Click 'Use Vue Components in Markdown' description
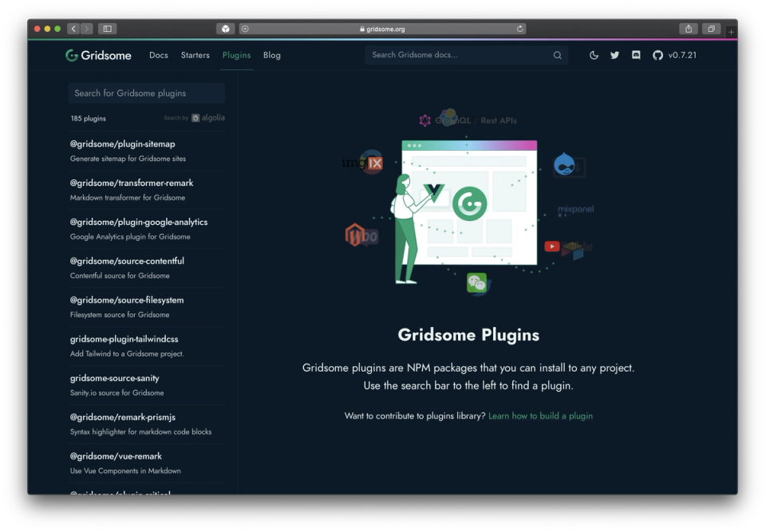 (x=125, y=471)
